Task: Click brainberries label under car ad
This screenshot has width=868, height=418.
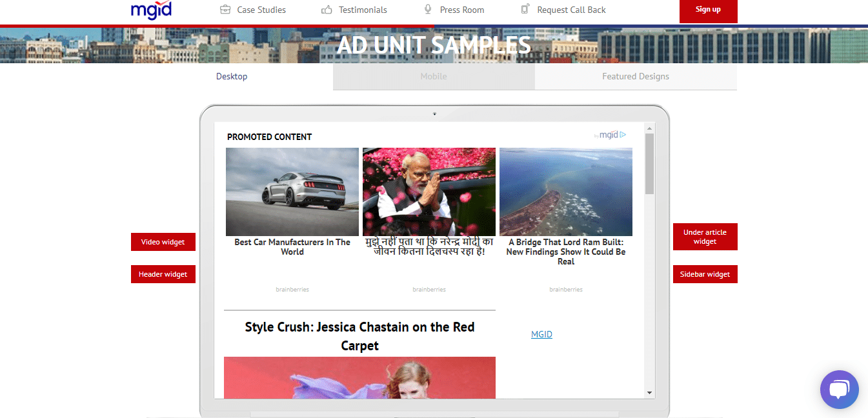Action: point(292,290)
